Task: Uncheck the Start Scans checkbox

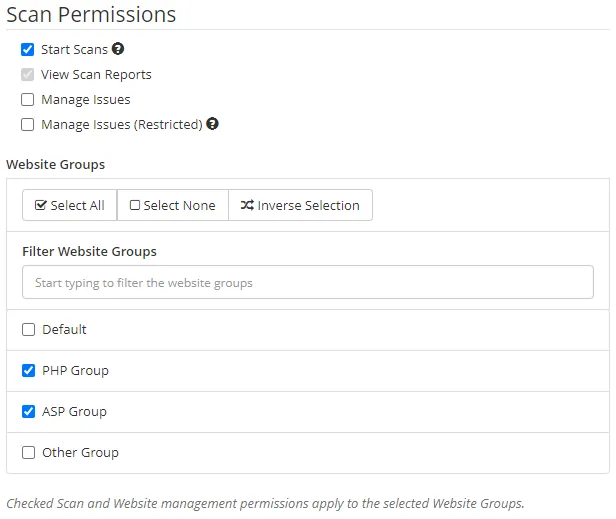Action: click(x=28, y=49)
